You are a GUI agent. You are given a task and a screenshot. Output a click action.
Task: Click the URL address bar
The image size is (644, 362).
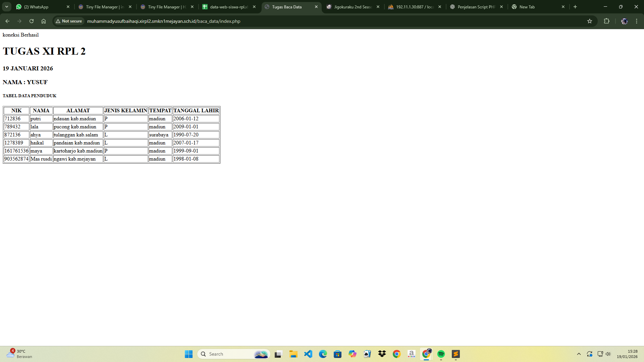[302, 21]
